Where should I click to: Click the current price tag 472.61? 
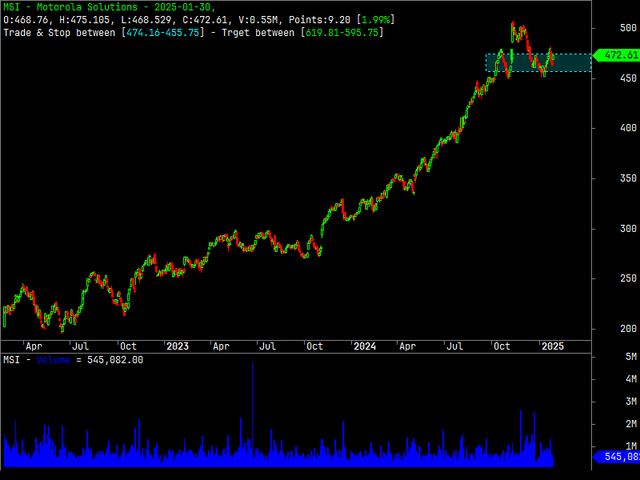coord(617,55)
